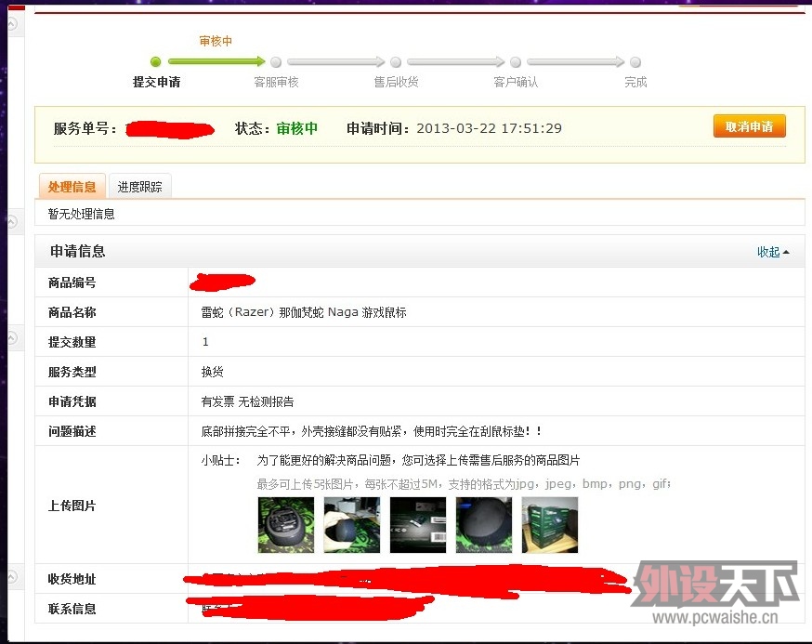812x644 pixels.
Task: Click the 客户确认 step label
Action: pyautogui.click(x=516, y=82)
